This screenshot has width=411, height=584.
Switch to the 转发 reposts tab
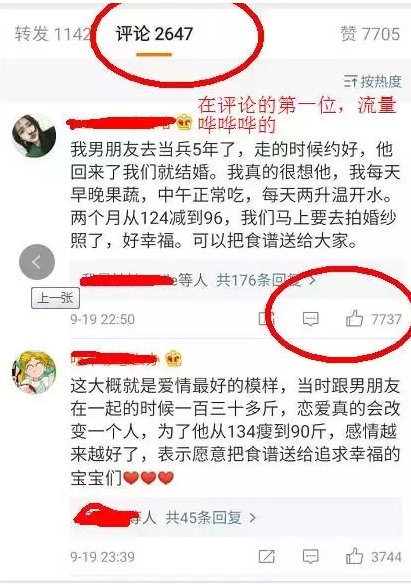(x=52, y=34)
